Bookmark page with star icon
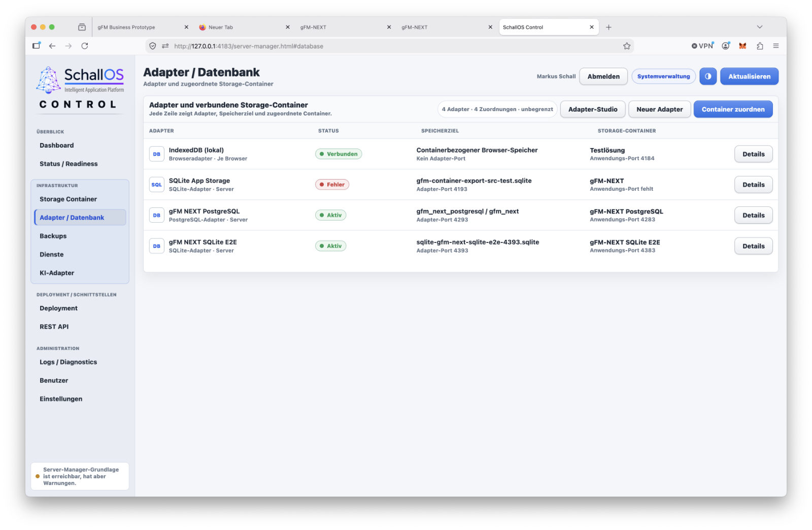This screenshot has height=530, width=812. (x=627, y=46)
